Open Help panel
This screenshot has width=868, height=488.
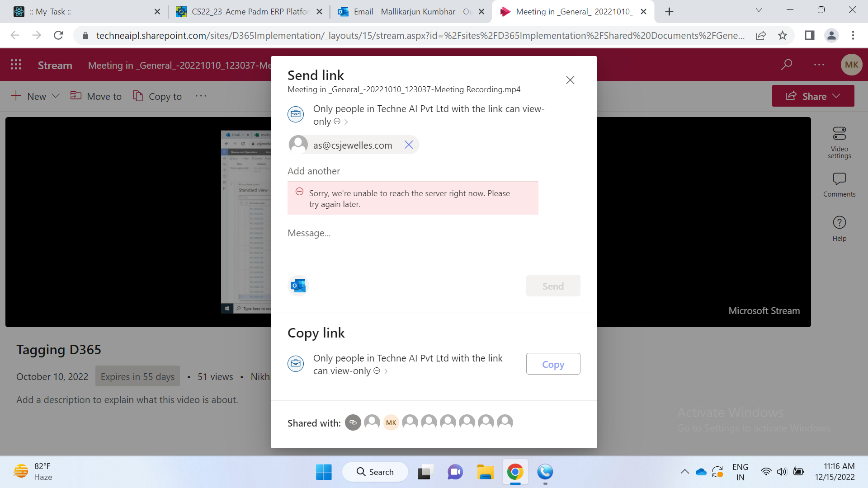[x=840, y=229]
